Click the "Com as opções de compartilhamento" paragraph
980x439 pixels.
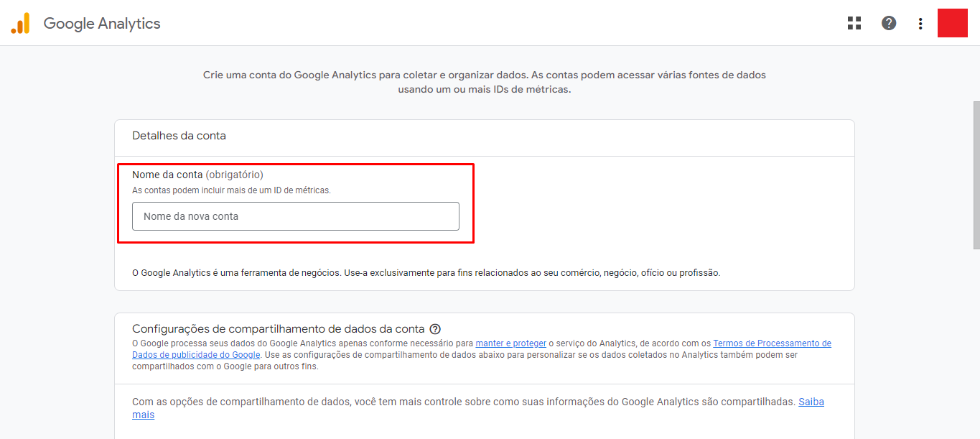tap(463, 402)
